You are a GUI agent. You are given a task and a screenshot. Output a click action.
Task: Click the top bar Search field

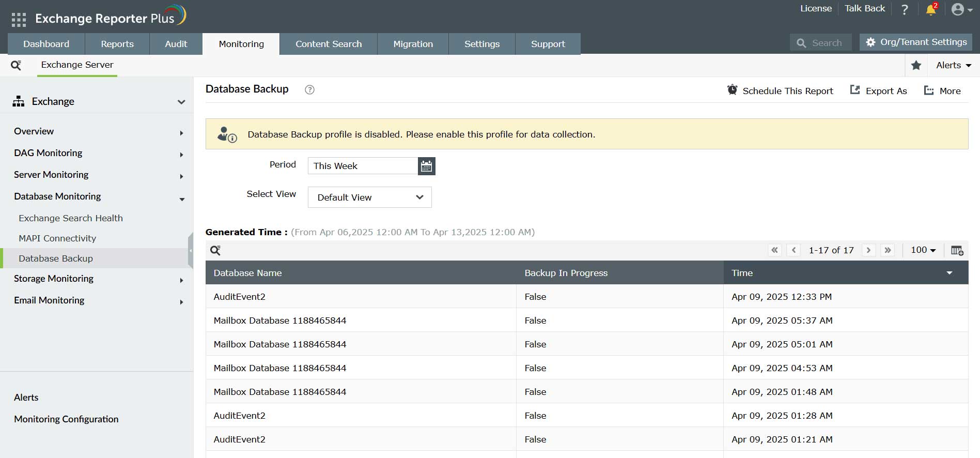coord(820,43)
